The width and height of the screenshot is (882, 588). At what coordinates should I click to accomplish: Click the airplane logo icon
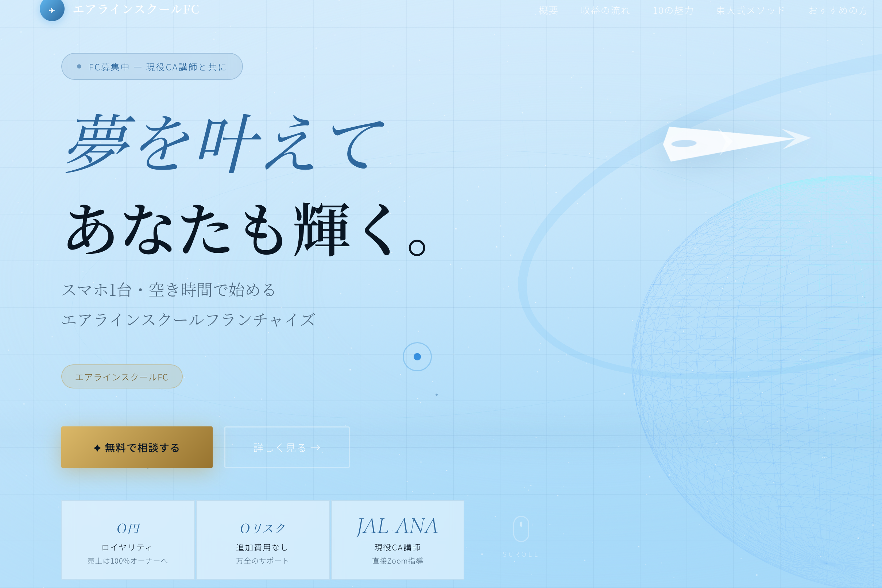[52, 9]
